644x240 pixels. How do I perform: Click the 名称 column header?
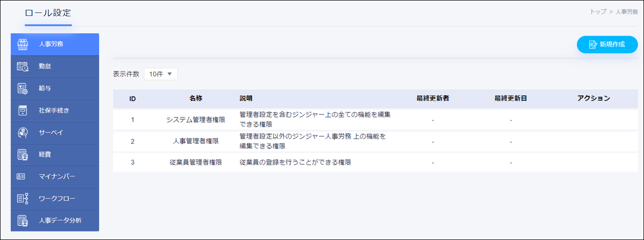pyautogui.click(x=196, y=98)
